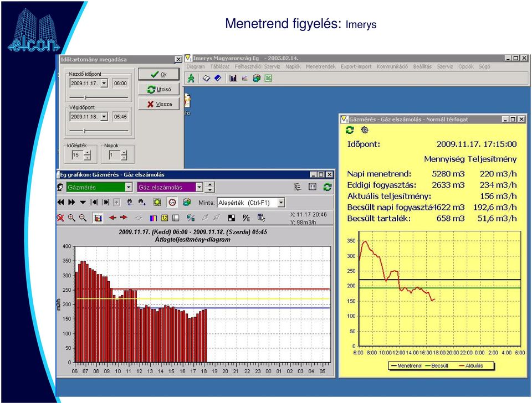The width and height of the screenshot is (532, 403).
Task: Click the small line chart icon in main toolbar
Action: pos(244,78)
